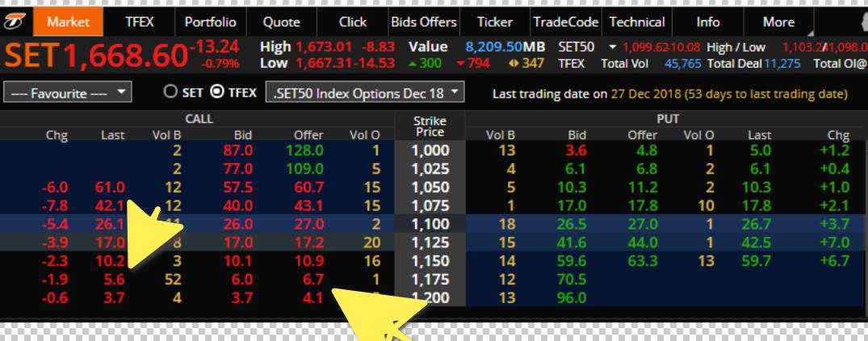Click call bid 6.0
Screen dimensions: 868x341
coord(242,280)
